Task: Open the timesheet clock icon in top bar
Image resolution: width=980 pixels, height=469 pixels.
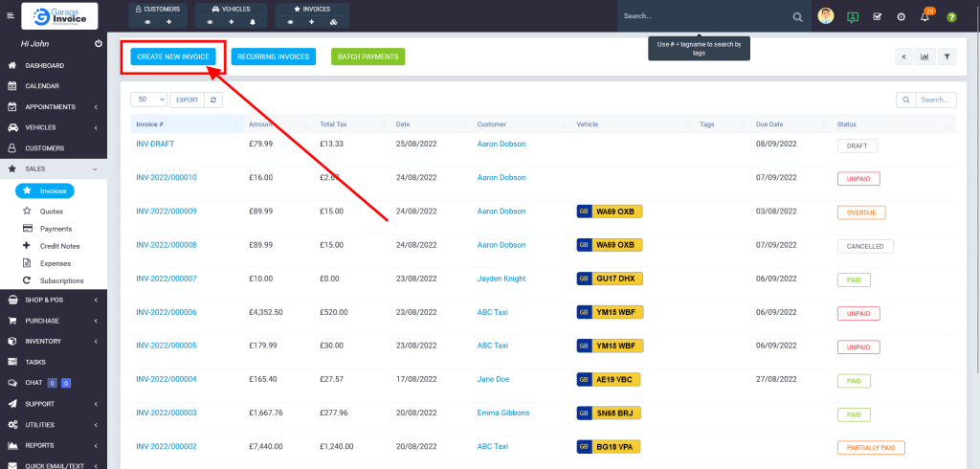Action: [x=902, y=17]
